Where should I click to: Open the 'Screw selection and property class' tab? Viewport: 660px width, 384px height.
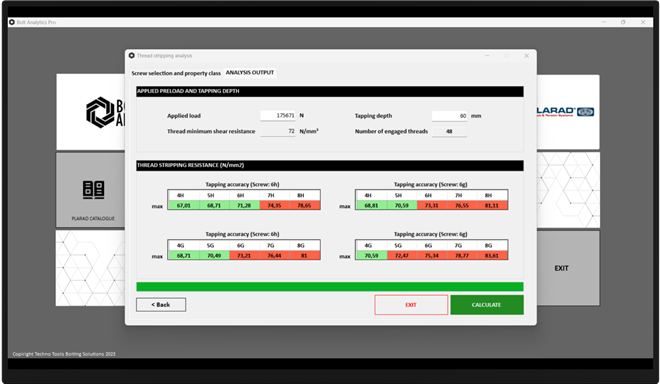176,73
